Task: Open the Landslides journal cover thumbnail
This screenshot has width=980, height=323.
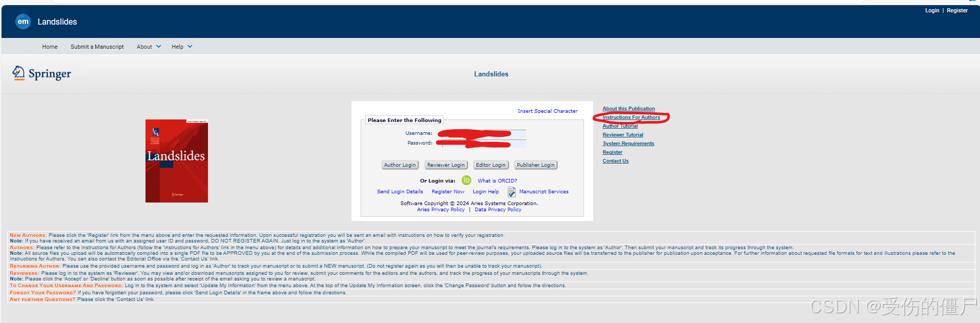Action: [177, 161]
